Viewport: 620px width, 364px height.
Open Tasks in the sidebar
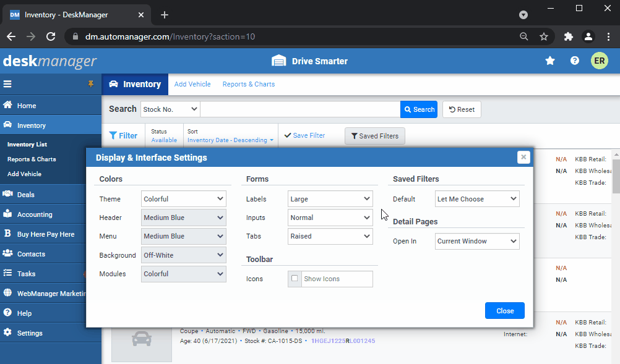[43, 273]
